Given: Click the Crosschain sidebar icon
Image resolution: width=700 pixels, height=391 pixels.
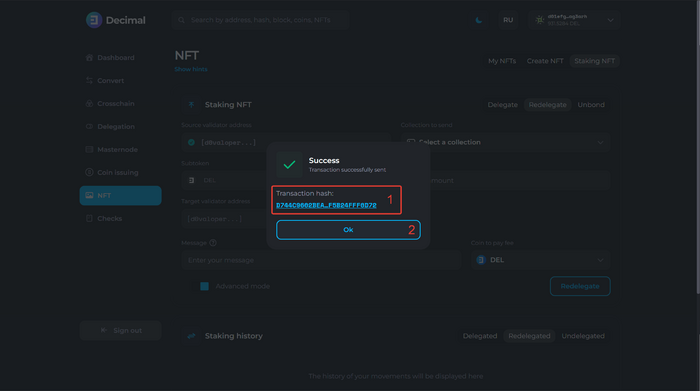Looking at the screenshot, I should [x=89, y=104].
